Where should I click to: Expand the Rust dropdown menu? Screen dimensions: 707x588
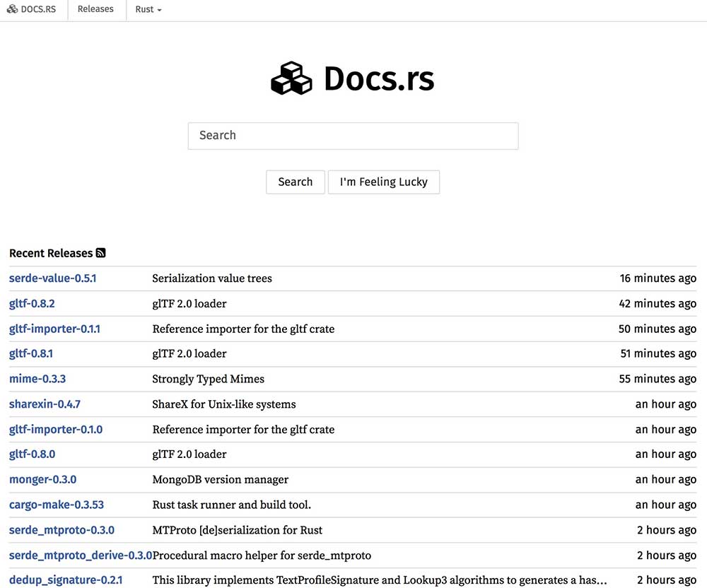tap(148, 10)
